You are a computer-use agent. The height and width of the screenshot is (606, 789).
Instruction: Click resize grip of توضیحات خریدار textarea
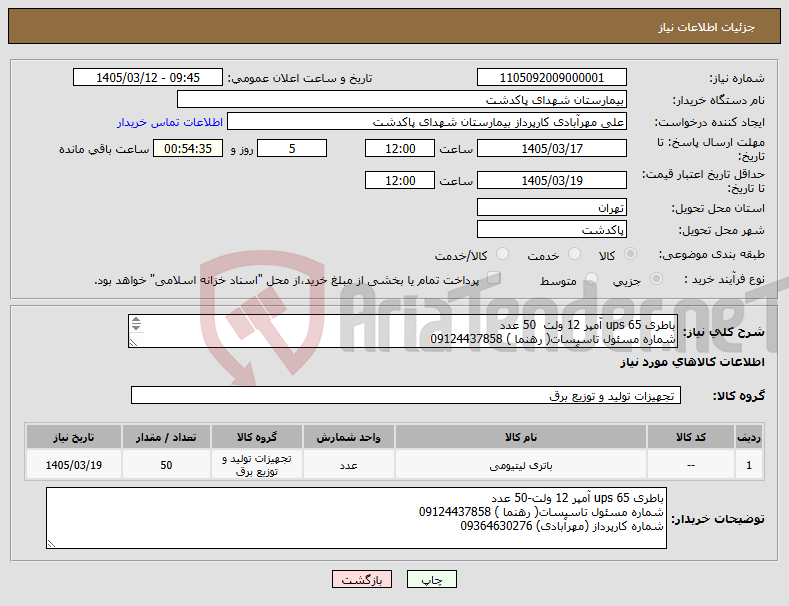[51, 543]
